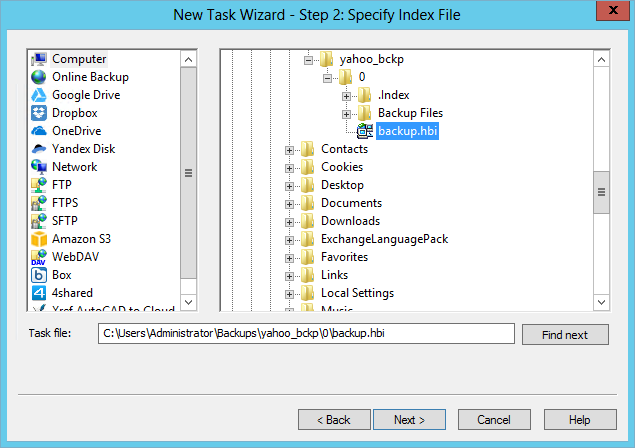Expand the Cookies folder
The height and width of the screenshot is (448, 635).
click(289, 168)
